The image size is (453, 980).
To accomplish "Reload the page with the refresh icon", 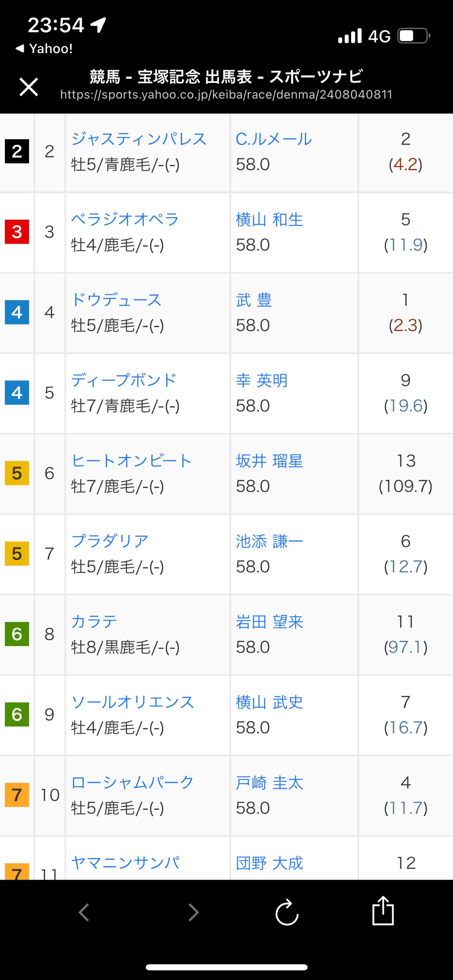I will tap(287, 912).
